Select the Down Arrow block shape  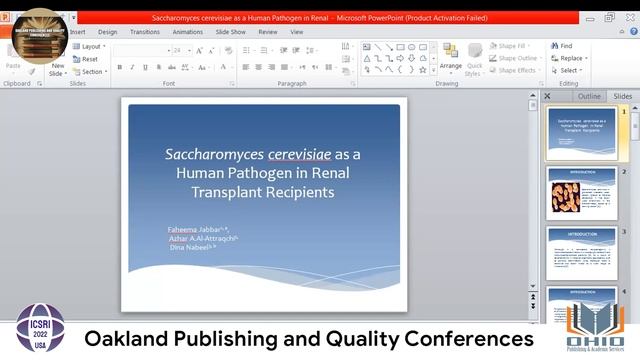click(411, 59)
